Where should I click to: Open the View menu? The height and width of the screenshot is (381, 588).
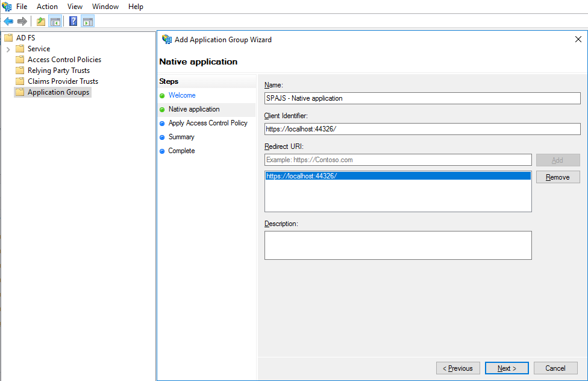click(75, 7)
